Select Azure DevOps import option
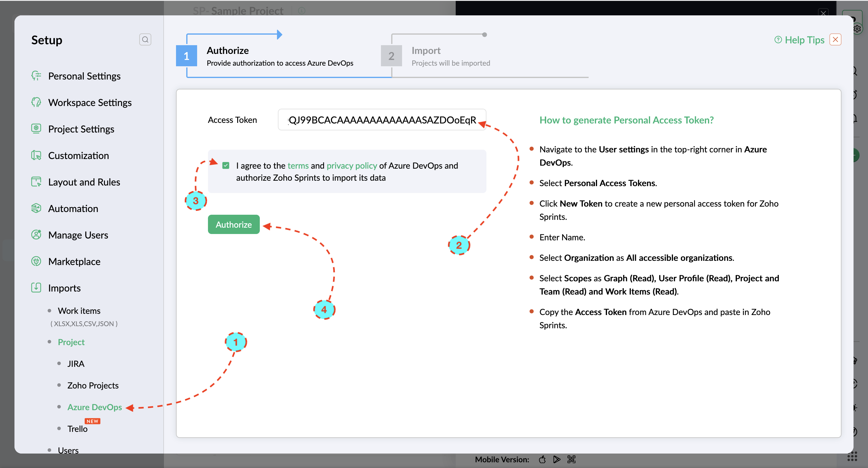This screenshot has height=468, width=868. (95, 407)
